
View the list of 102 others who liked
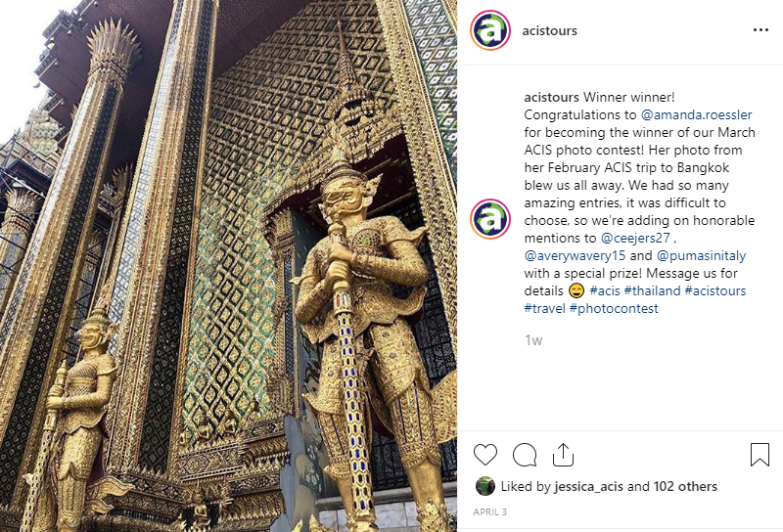pos(685,486)
